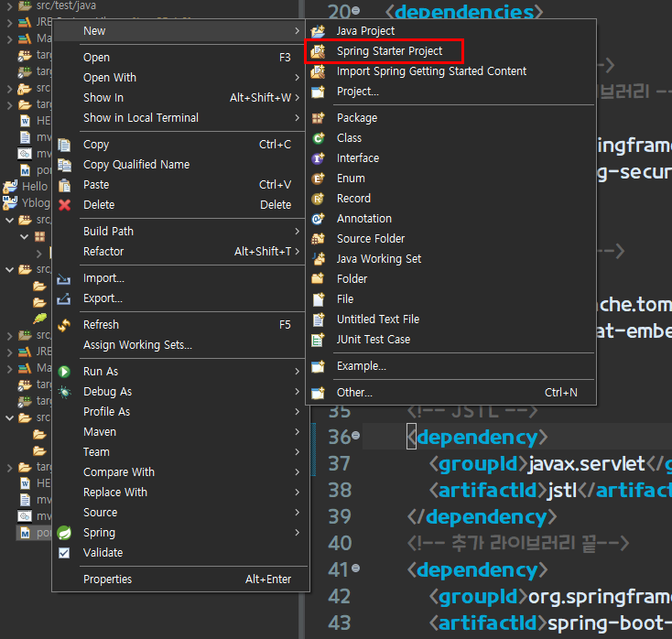
Task: Click org.springframe groupId text on line 42
Action: 600,597
